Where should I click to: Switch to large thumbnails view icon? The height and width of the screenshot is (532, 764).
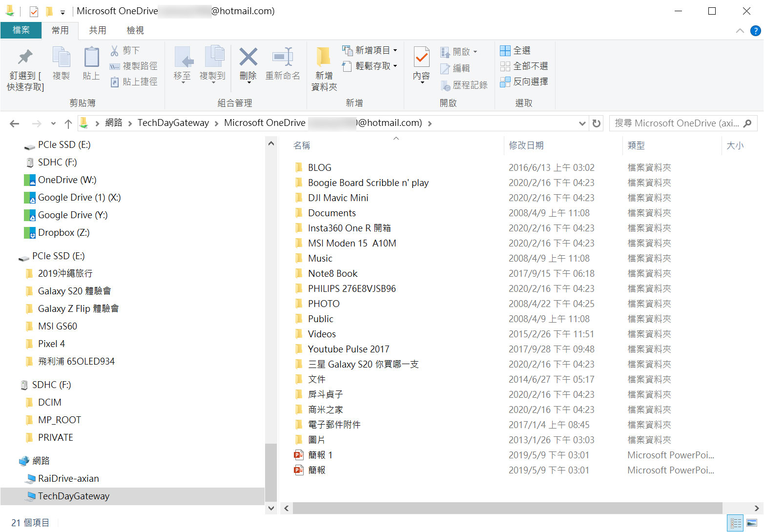click(752, 523)
